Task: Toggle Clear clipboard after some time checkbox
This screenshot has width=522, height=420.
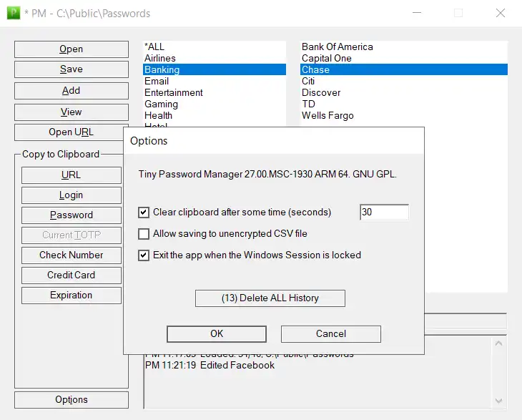Action: pos(144,213)
